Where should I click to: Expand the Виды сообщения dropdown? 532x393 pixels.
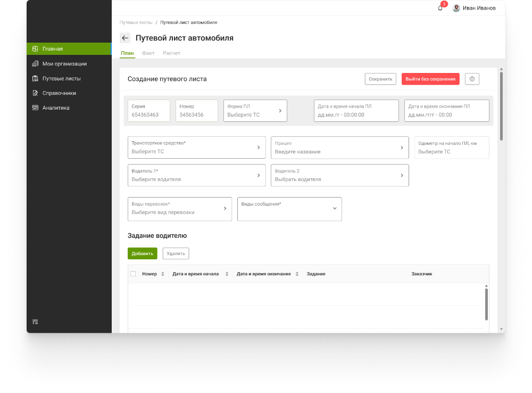coord(289,209)
